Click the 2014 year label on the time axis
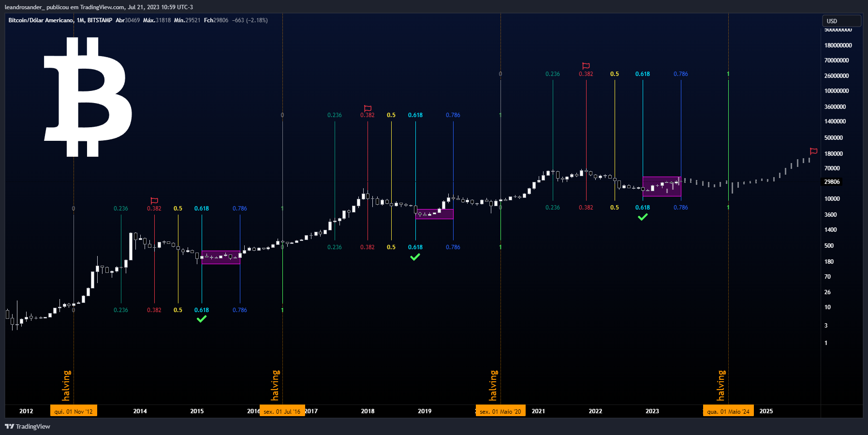The image size is (868, 435). pyautogui.click(x=140, y=411)
